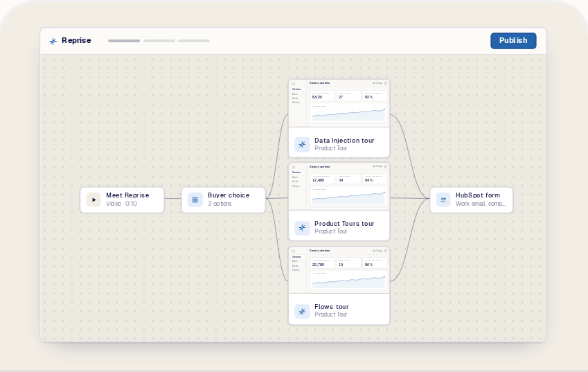Viewport: 588px width, 372px height.
Task: Click the 22,760 value in Flows preview
Action: 318,265
